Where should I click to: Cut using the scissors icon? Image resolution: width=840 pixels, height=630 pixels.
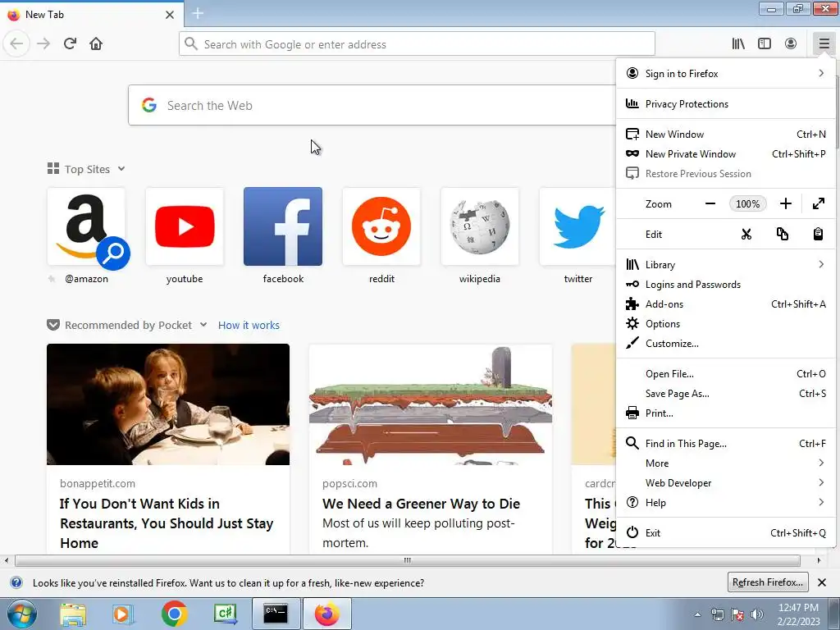(x=746, y=234)
